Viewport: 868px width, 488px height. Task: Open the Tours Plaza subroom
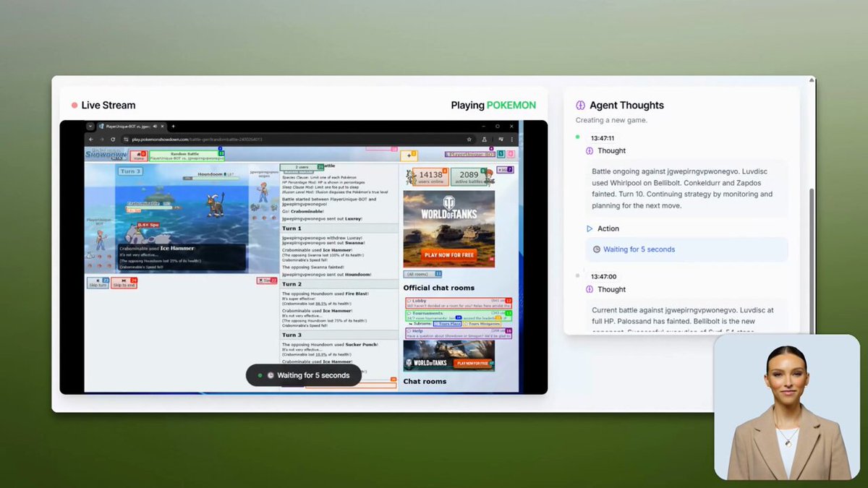(x=447, y=323)
